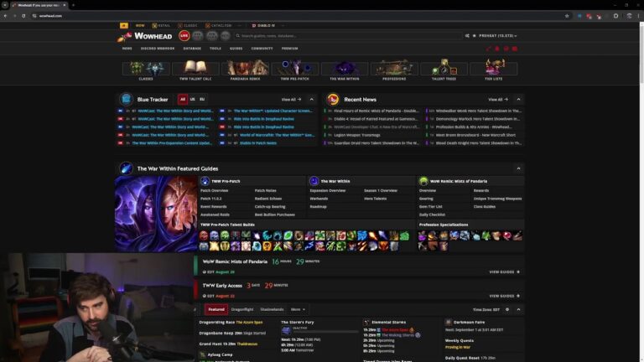Reload the page in browser
Image resolution: width=644 pixels, height=362 pixels.
(23, 16)
